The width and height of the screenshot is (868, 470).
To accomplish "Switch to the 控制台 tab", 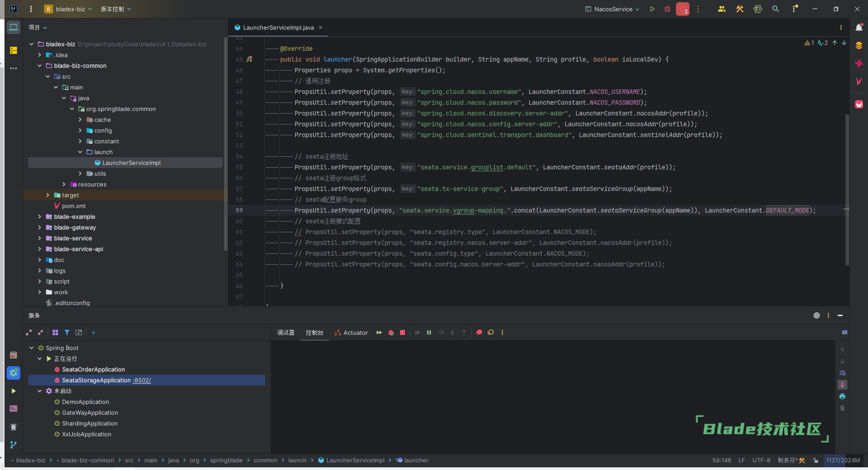I will click(x=314, y=333).
